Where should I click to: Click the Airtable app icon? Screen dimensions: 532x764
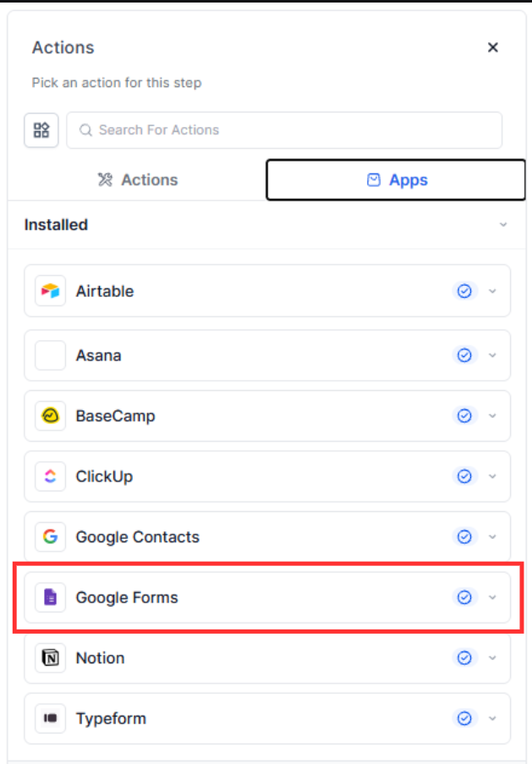pos(51,291)
